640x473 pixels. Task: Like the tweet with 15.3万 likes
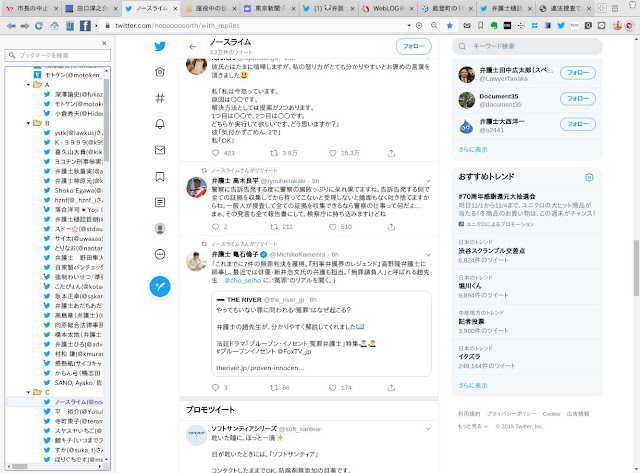[333, 153]
